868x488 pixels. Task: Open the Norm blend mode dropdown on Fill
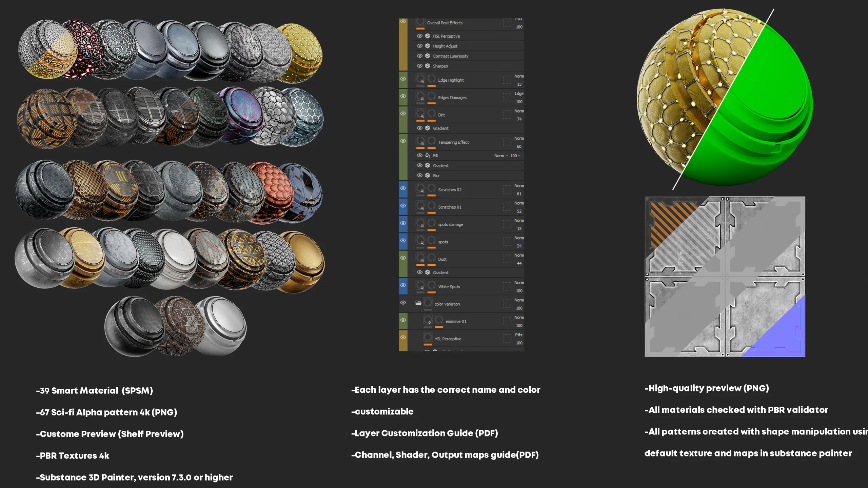(x=501, y=156)
